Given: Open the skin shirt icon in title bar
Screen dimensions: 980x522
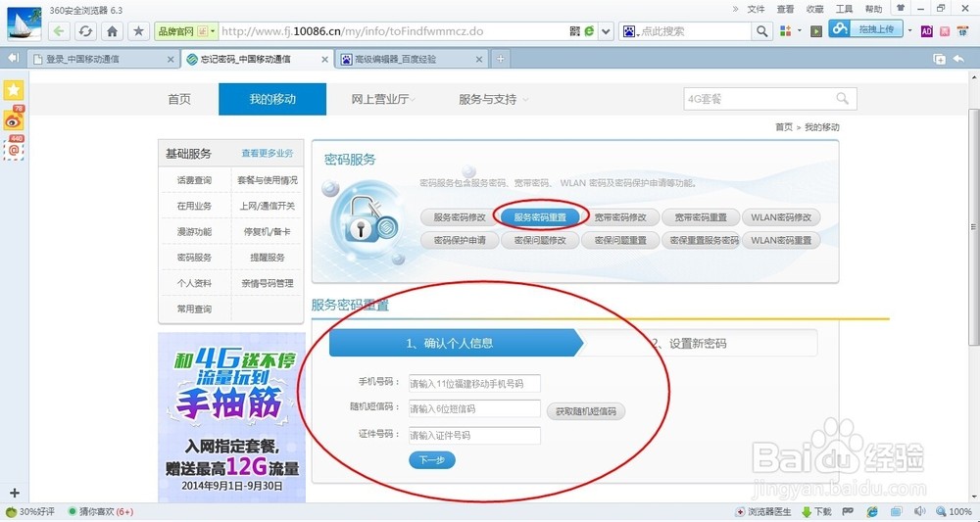Looking at the screenshot, I should click(901, 8).
